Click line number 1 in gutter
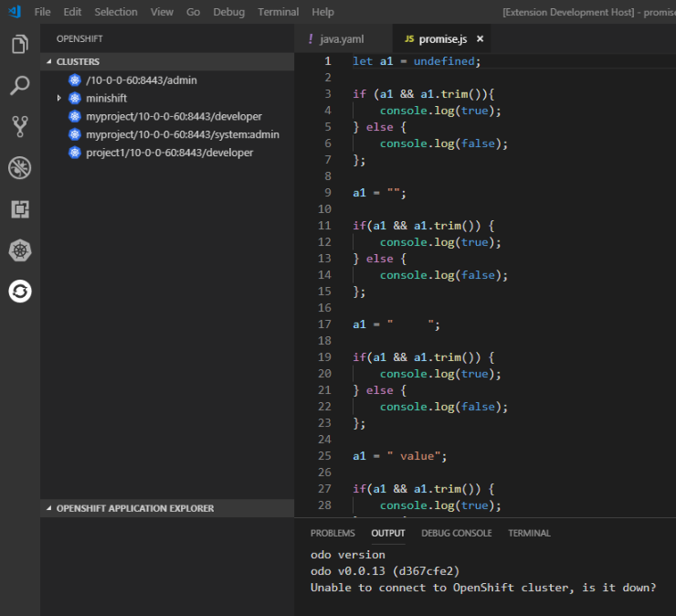The image size is (676, 616). (328, 61)
